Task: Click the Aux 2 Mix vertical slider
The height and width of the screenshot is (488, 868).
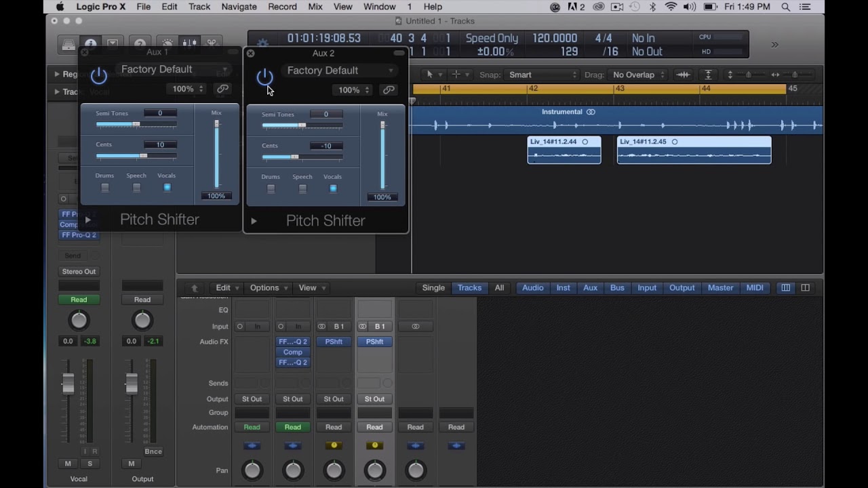Action: 382,155
